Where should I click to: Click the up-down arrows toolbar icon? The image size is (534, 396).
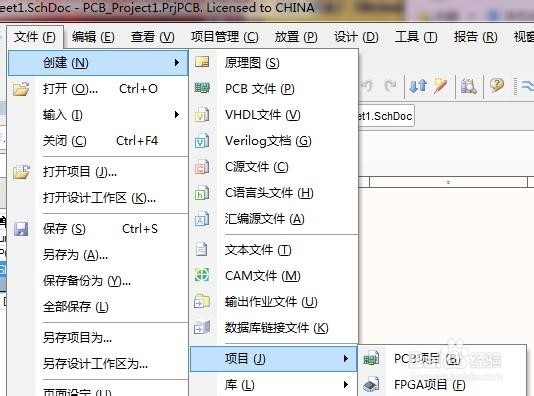tap(418, 85)
